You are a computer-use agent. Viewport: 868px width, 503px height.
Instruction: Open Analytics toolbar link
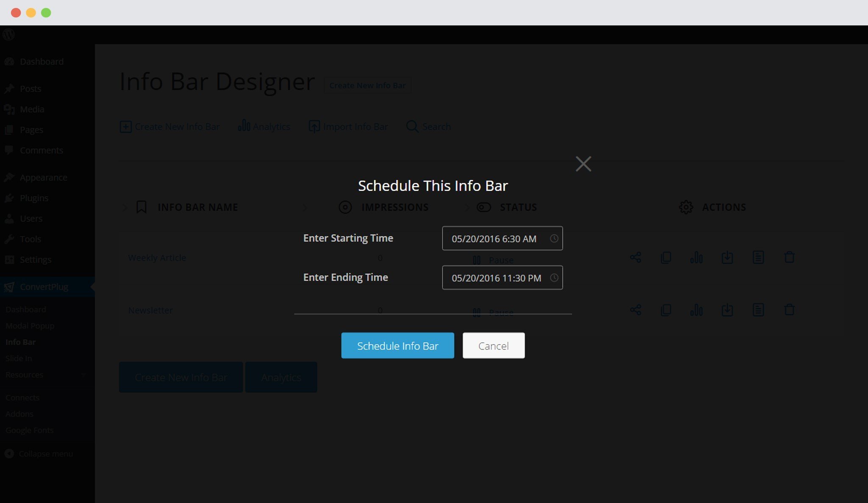[x=264, y=126]
